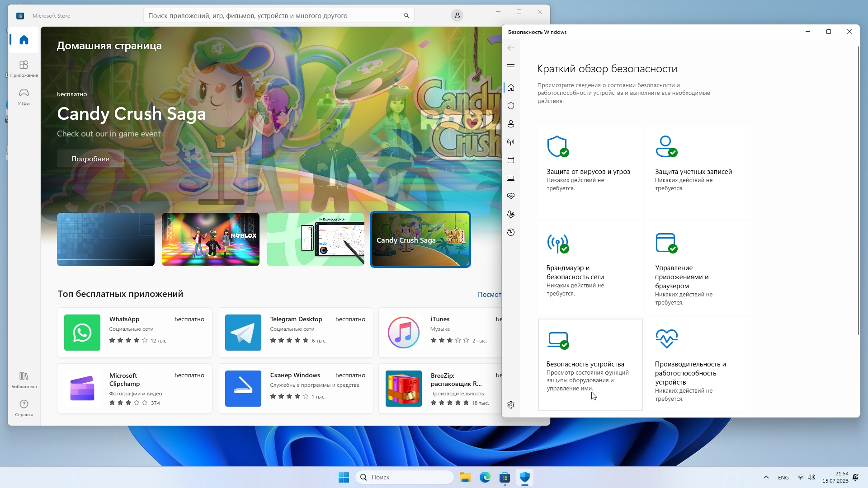Open Windows Security settings gear
The height and width of the screenshot is (488, 868).
(x=511, y=405)
